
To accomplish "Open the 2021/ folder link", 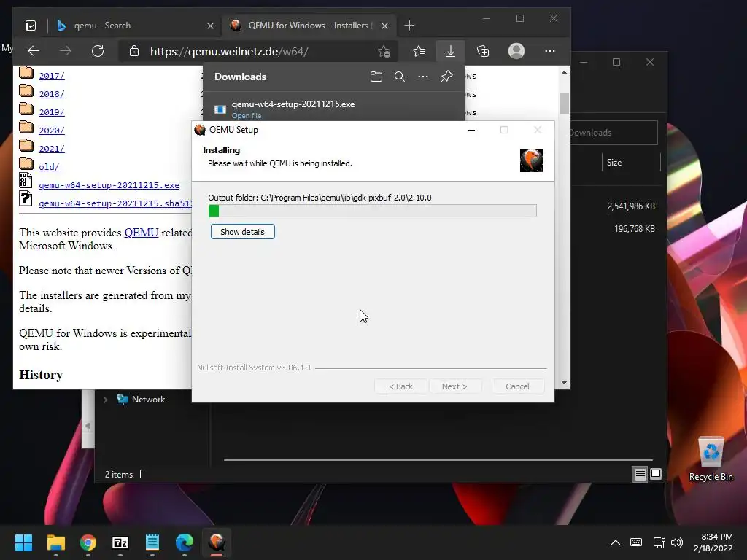I will (52, 149).
